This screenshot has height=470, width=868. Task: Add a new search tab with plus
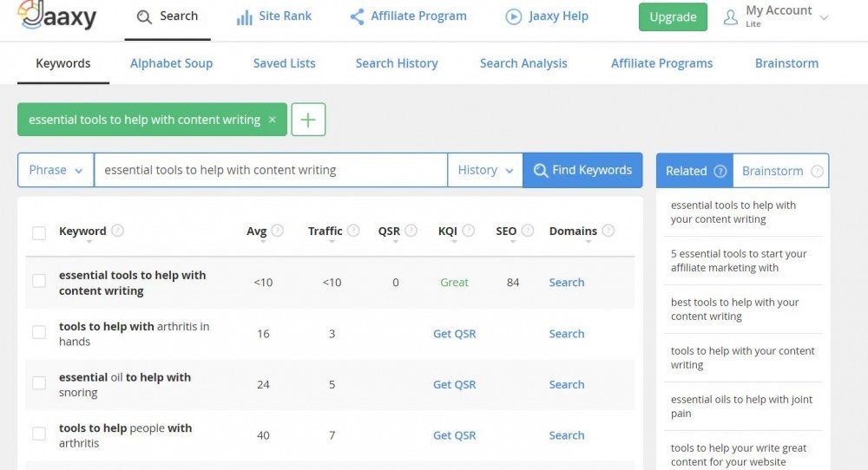click(x=308, y=120)
